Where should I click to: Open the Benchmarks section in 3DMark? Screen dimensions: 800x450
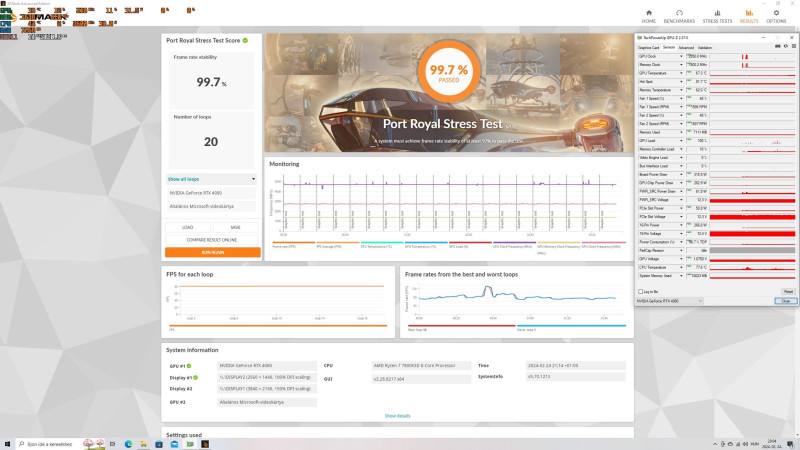(x=679, y=16)
